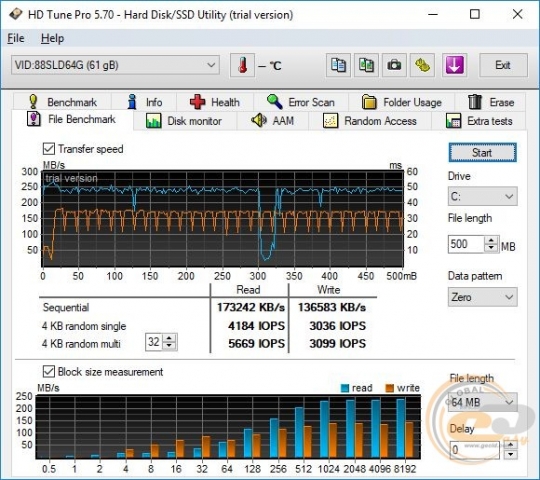
Task: Click the Delay input field
Action: click(475, 450)
